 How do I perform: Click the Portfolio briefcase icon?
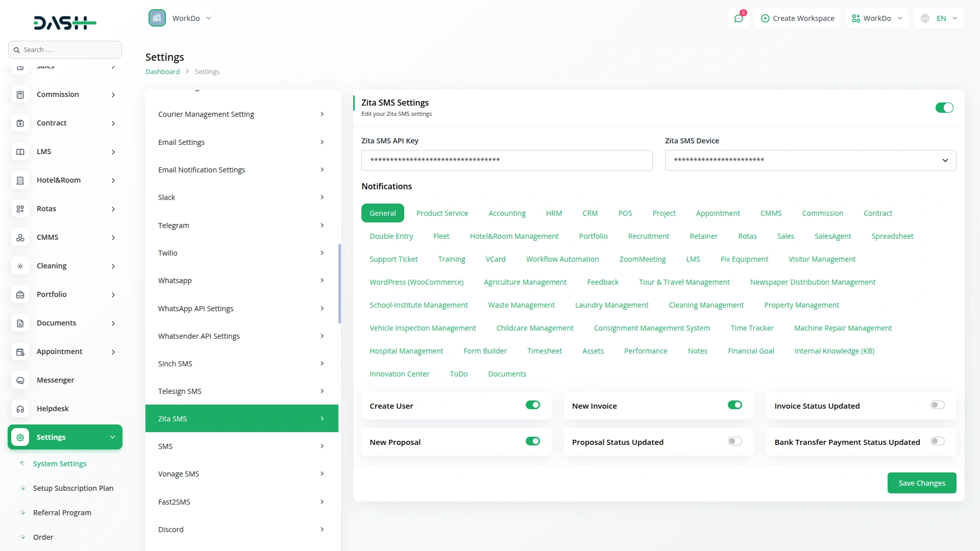[x=20, y=295]
